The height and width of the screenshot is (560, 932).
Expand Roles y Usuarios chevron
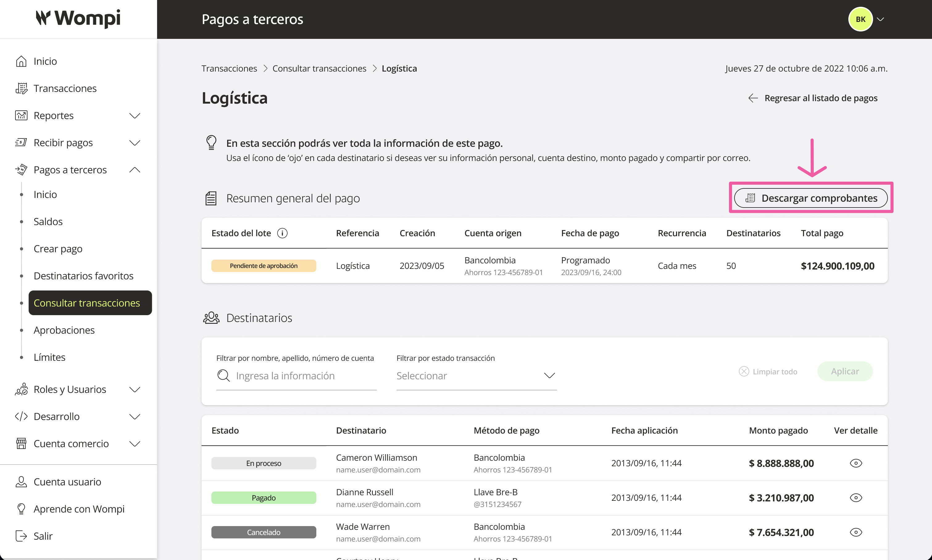pos(135,389)
